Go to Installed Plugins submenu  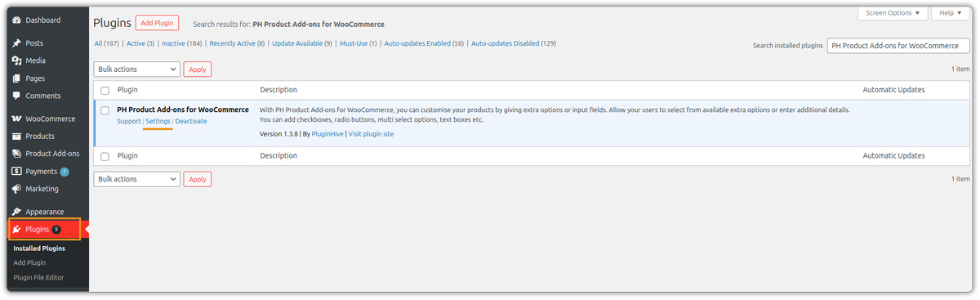pos(39,248)
